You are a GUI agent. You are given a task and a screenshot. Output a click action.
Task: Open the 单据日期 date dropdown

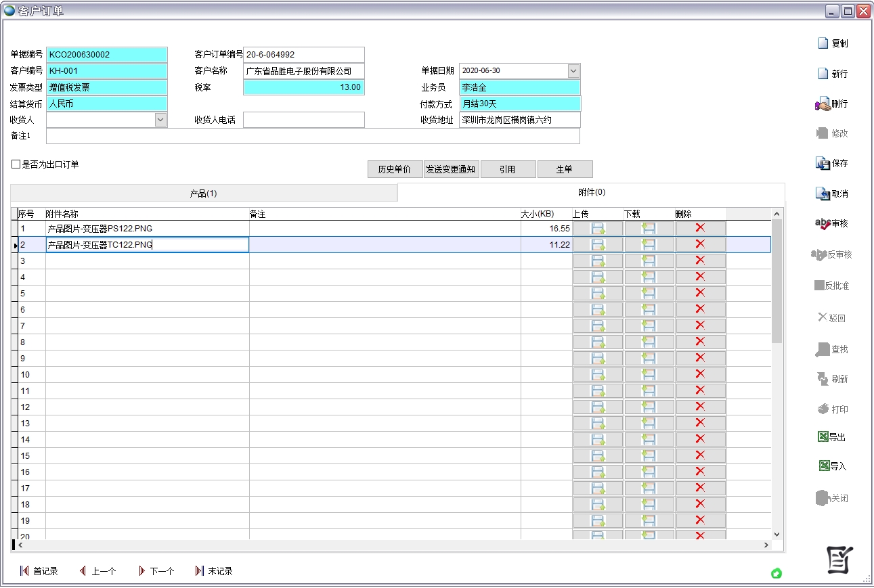click(x=574, y=70)
